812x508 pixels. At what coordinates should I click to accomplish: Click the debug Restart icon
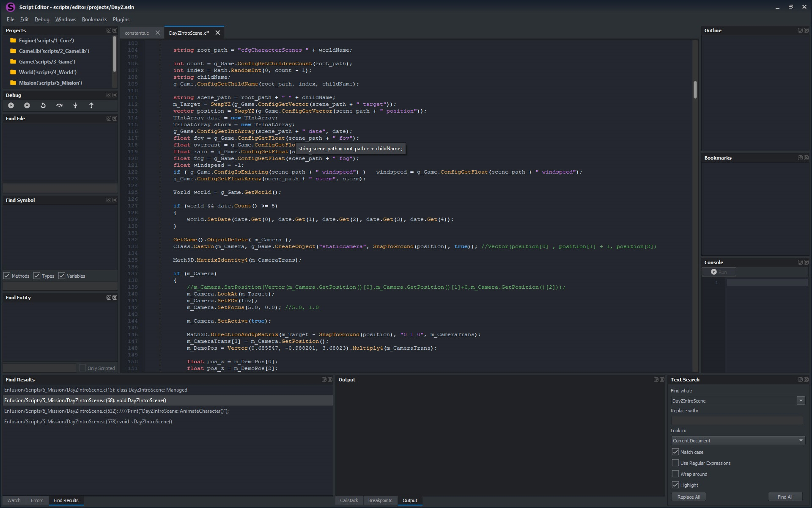click(43, 105)
